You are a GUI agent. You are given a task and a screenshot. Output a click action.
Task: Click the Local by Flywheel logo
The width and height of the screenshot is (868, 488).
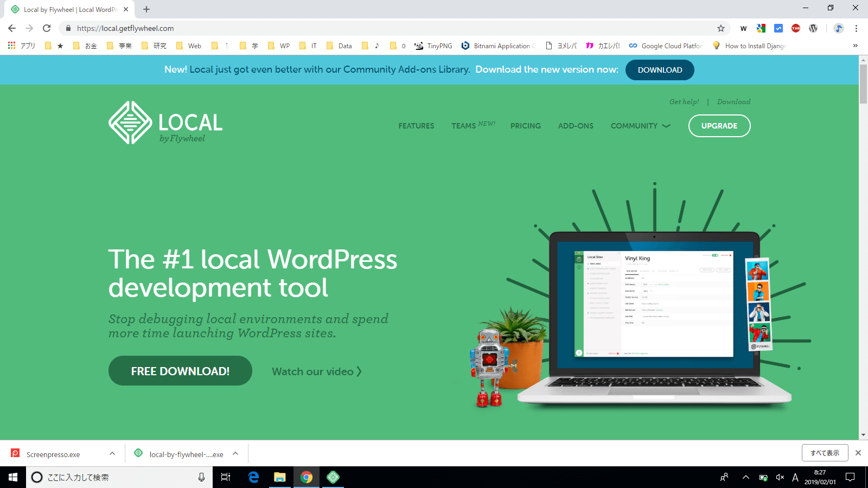165,123
